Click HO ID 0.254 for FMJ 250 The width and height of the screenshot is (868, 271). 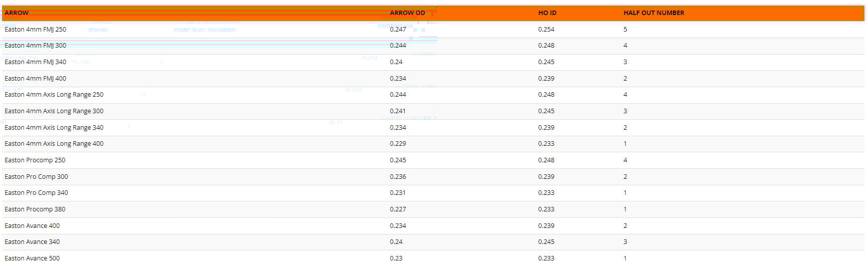(546, 30)
